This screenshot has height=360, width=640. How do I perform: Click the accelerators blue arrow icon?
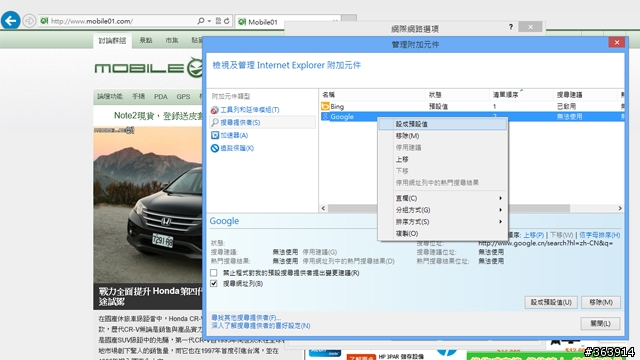215,135
